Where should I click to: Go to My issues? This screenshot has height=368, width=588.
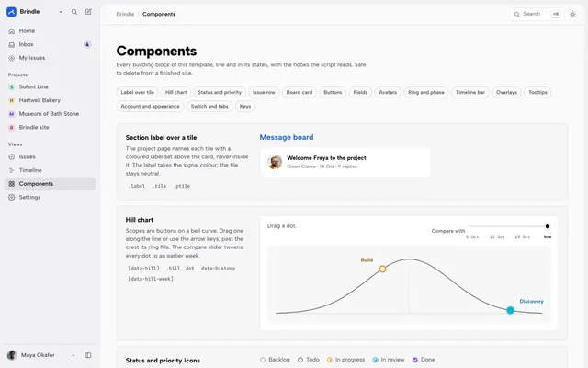pos(50,58)
